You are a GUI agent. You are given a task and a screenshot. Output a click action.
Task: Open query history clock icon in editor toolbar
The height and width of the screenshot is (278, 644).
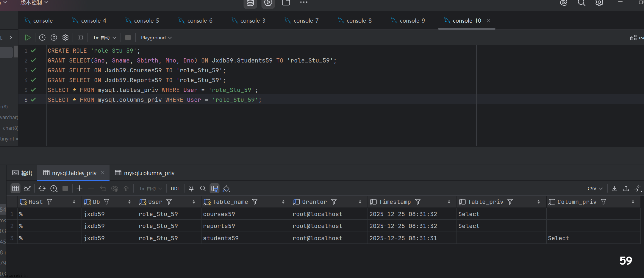42,38
